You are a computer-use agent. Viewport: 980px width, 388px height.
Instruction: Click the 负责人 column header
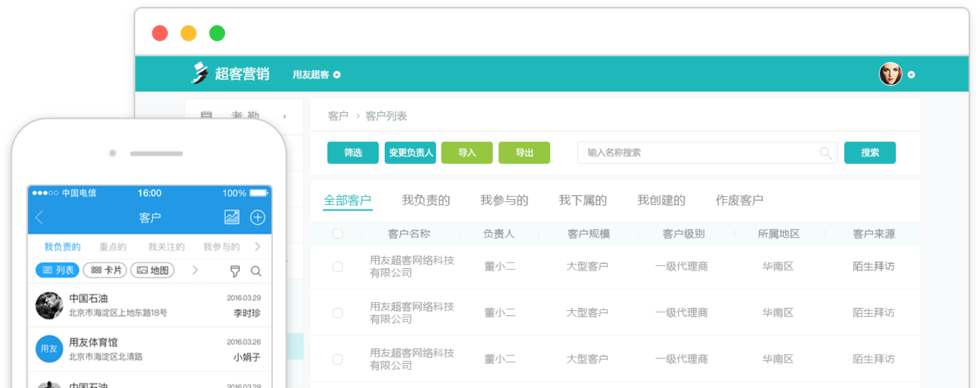pos(499,234)
